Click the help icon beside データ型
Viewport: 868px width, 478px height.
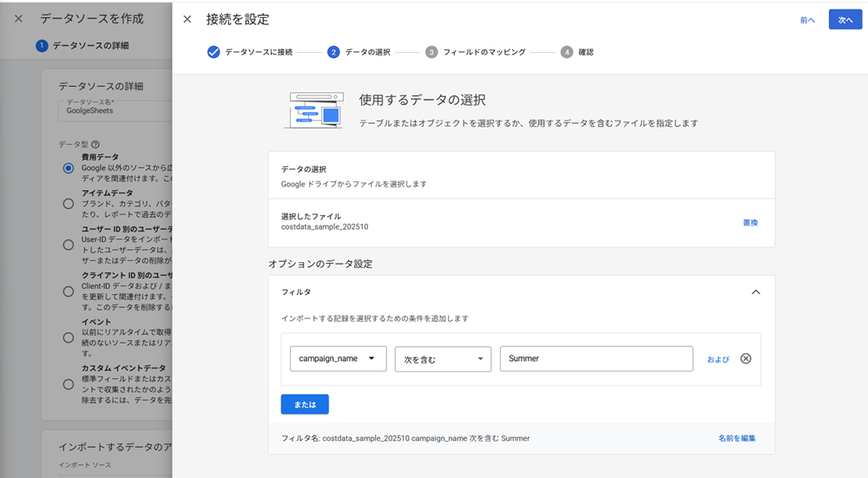[95, 145]
